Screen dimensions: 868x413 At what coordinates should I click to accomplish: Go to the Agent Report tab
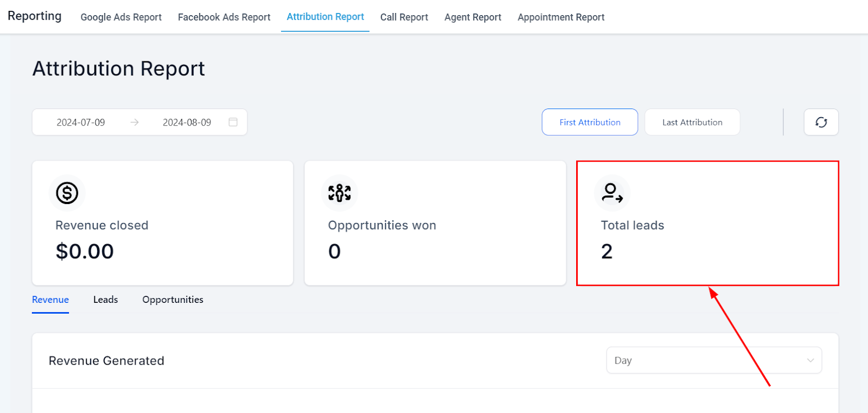pyautogui.click(x=473, y=17)
